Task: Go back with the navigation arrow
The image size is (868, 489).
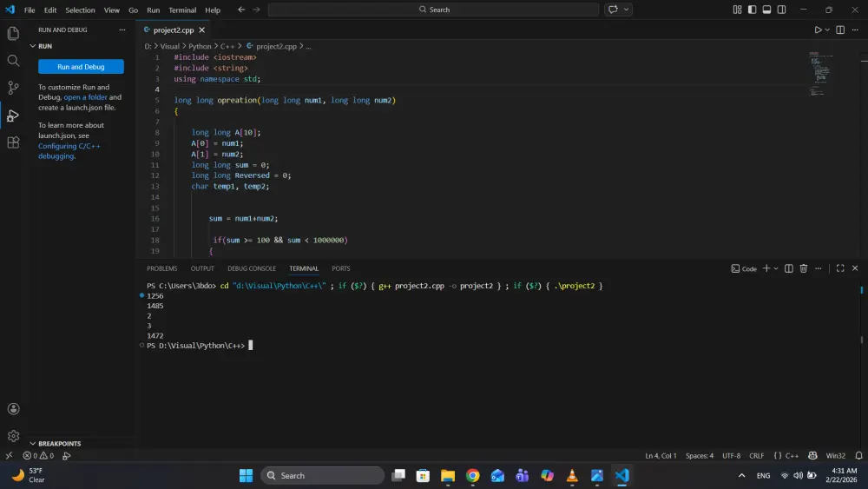Action: coord(241,10)
